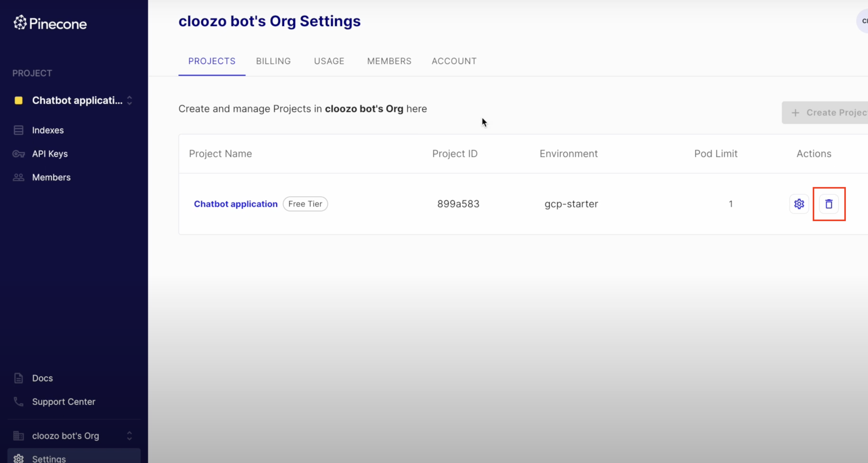This screenshot has height=463, width=868.
Task: Click the Members people icon in sidebar
Action: 19,177
